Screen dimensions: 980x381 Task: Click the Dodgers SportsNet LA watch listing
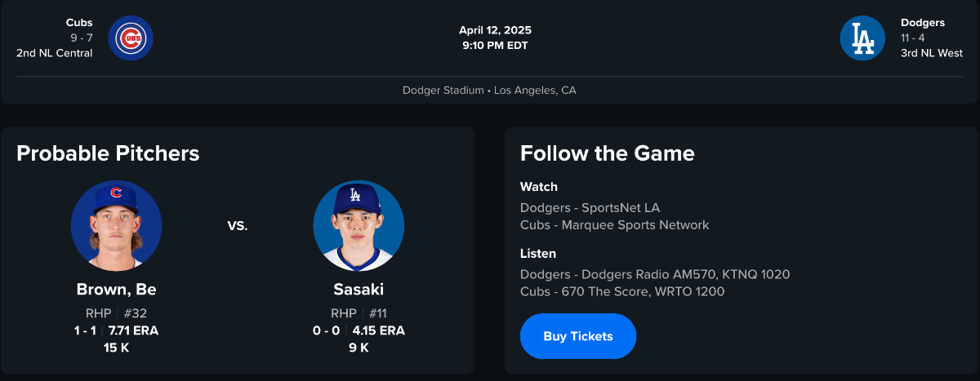[x=590, y=208]
